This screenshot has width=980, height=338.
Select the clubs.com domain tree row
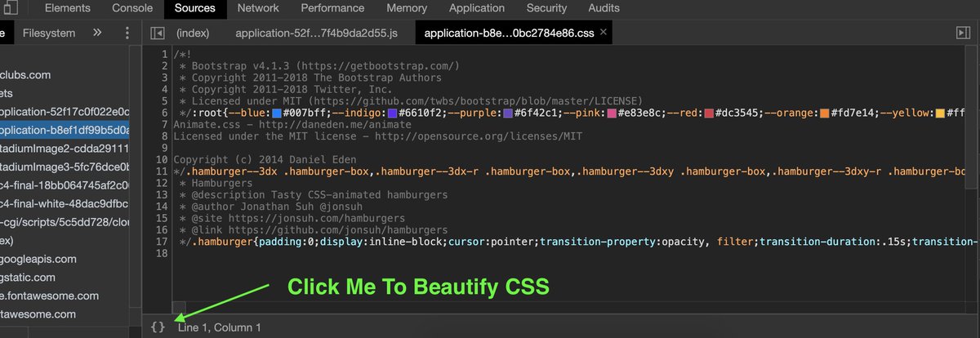tap(65, 74)
